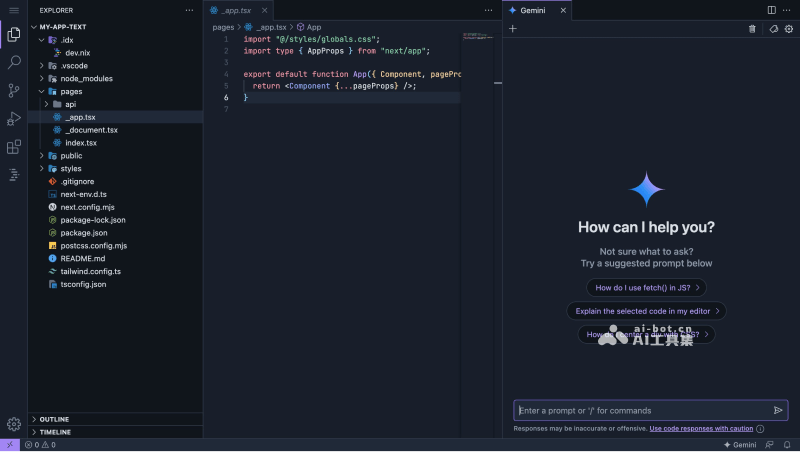Collapse the pages folder
The height and width of the screenshot is (452, 800).
[x=71, y=91]
